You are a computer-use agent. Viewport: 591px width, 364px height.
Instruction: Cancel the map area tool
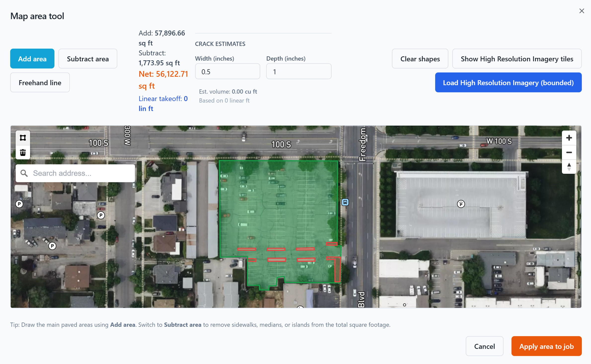484,346
